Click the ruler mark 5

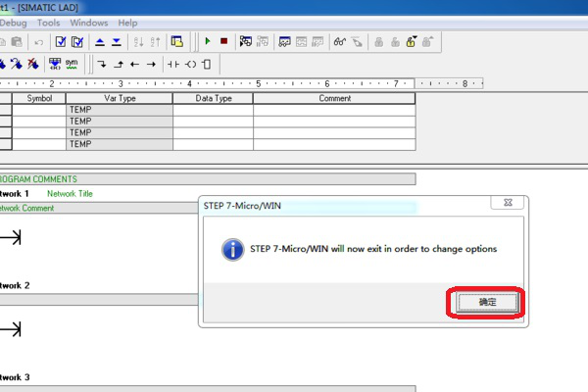click(x=259, y=83)
